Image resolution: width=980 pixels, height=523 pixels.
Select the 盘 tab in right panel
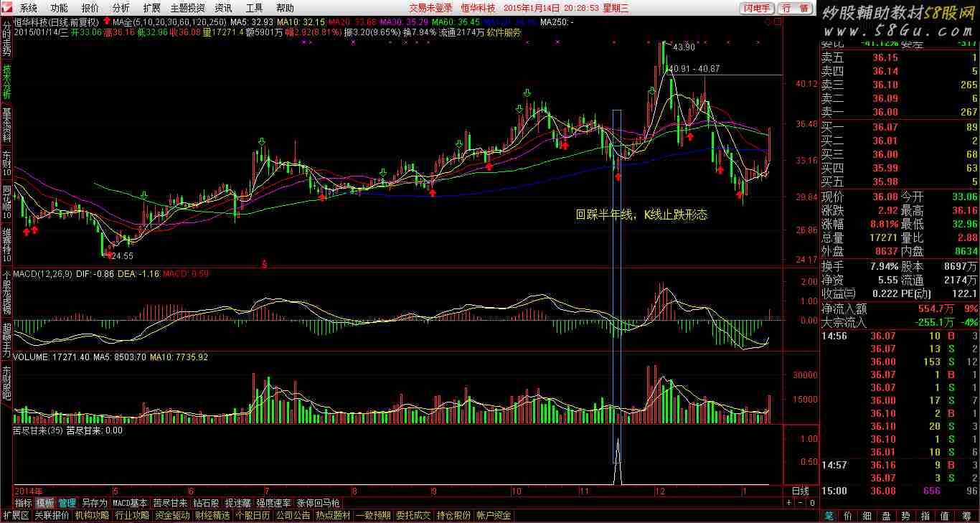coord(887,515)
